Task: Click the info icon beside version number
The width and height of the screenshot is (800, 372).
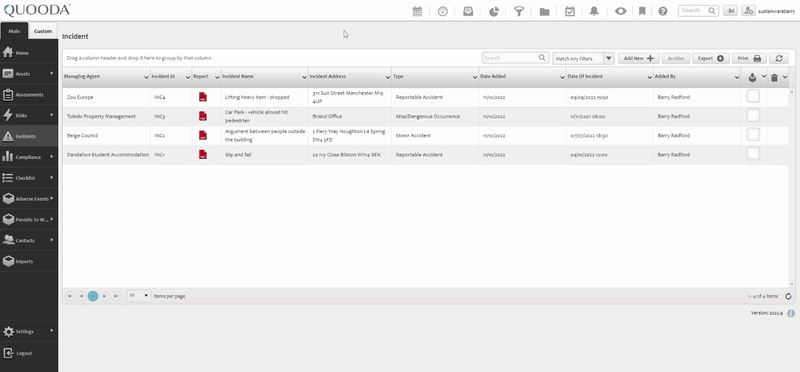Action: [x=791, y=313]
